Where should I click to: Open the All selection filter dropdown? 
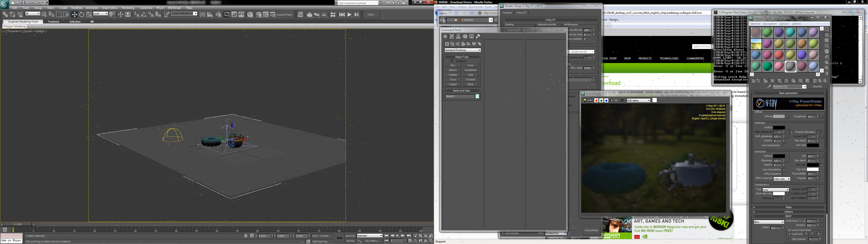(33, 14)
